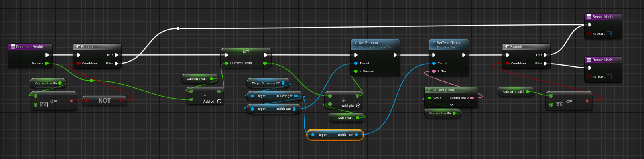The height and width of the screenshot is (159, 644).
Task: Click the SetText (Text) function icon
Action: pyautogui.click(x=433, y=42)
